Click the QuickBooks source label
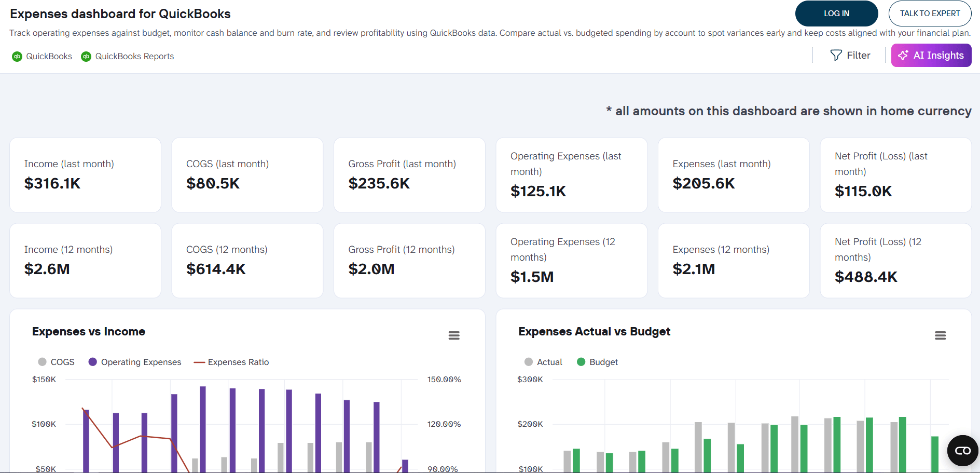Viewport: 980px width, 473px height. (49, 56)
